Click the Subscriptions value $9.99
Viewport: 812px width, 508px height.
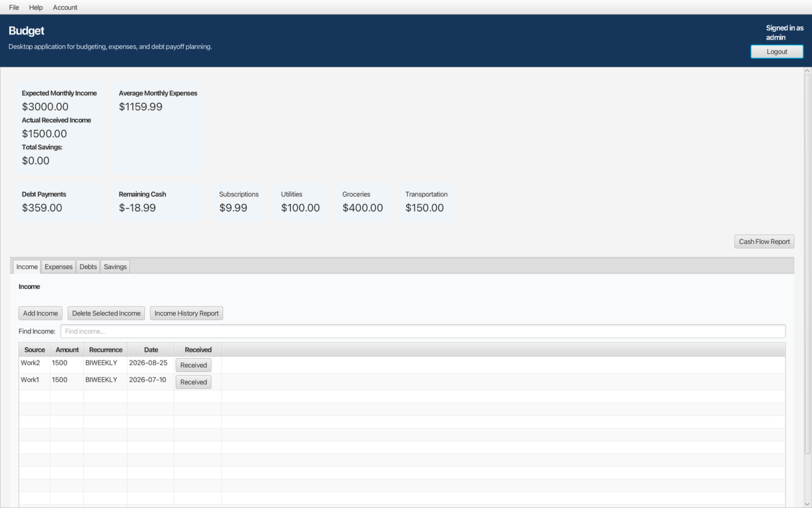pyautogui.click(x=233, y=208)
